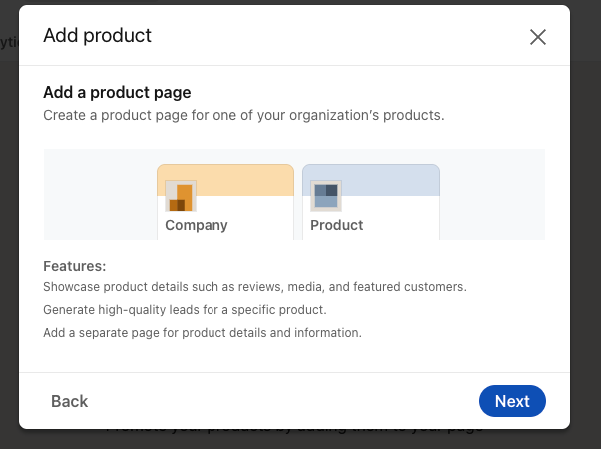Click 'Showcase product details' feature line

pos(255,287)
